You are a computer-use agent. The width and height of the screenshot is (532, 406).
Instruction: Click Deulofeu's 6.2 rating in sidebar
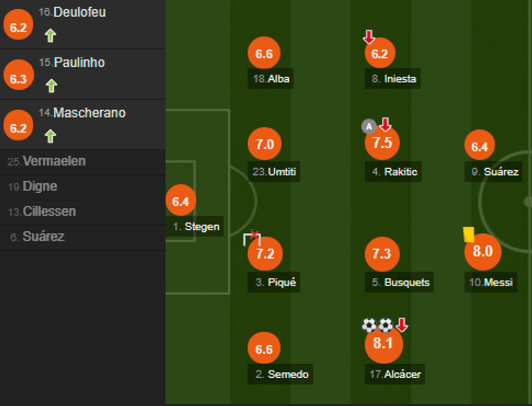click(x=18, y=28)
